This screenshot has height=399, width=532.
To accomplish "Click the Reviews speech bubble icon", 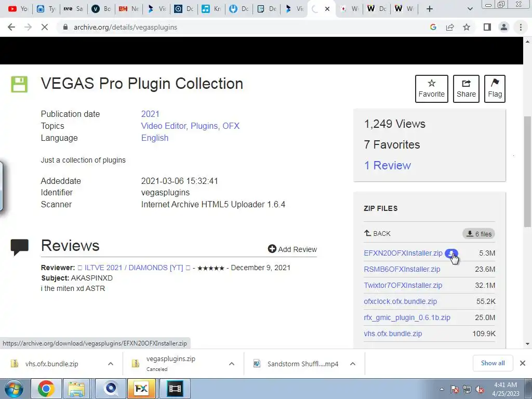I will tap(20, 247).
